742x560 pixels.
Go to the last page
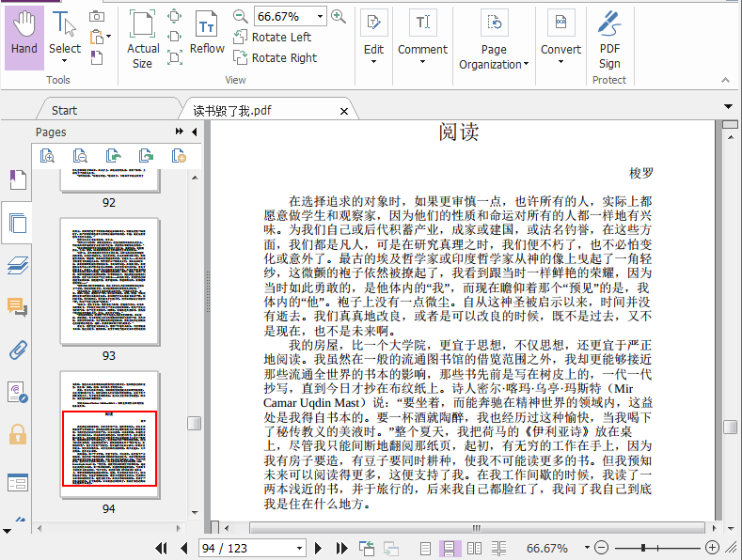[x=341, y=548]
